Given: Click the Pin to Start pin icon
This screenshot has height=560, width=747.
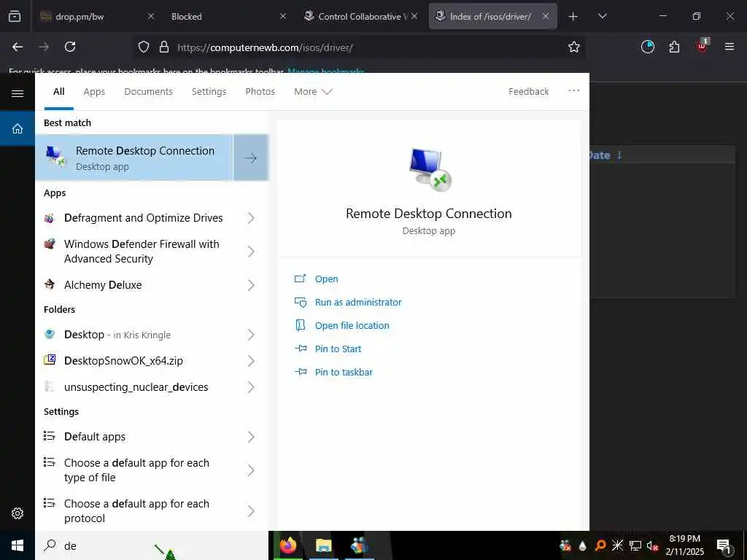Looking at the screenshot, I should tap(300, 349).
